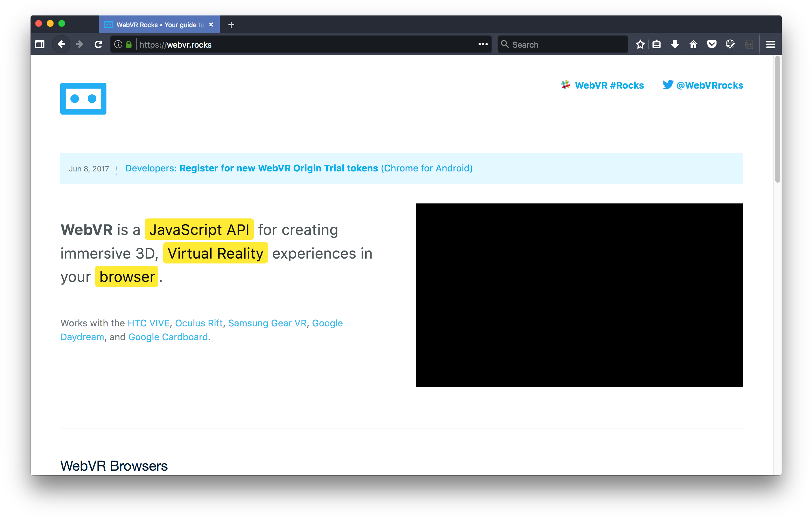Reload the current page
Image resolution: width=812 pixels, height=518 pixels.
click(98, 44)
